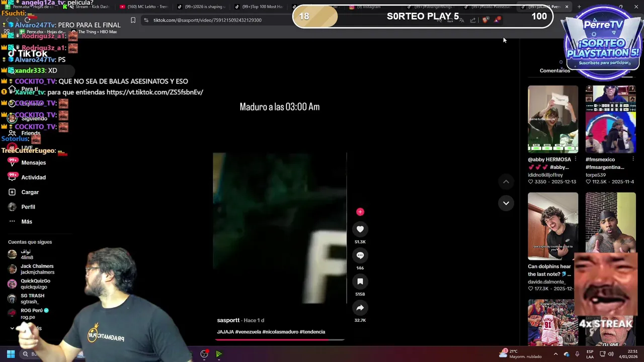Open the basketball video thumbnail with jersey 91
Image resolution: width=644 pixels, height=362 pixels.
553,322
